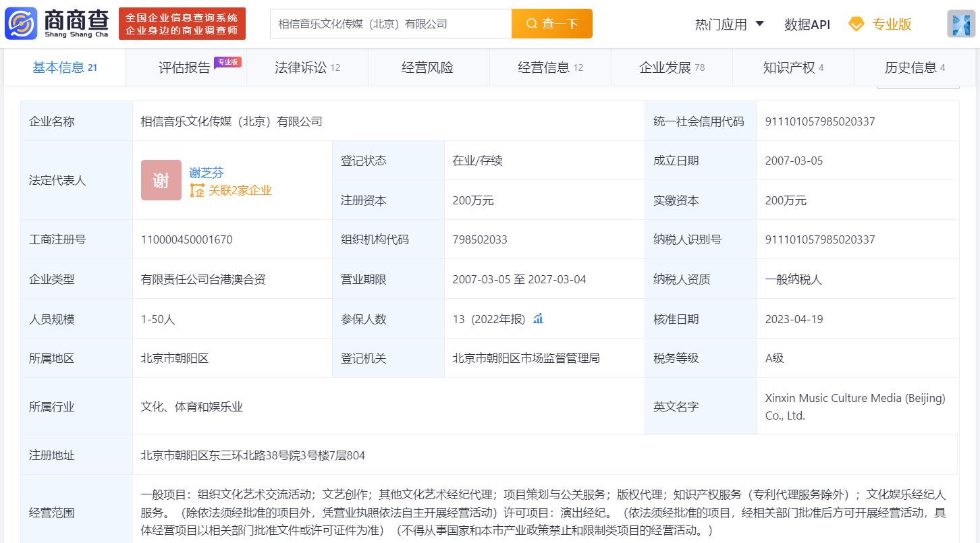Click the organization code 798502033
This screenshot has width=980, height=543.
[x=480, y=239]
